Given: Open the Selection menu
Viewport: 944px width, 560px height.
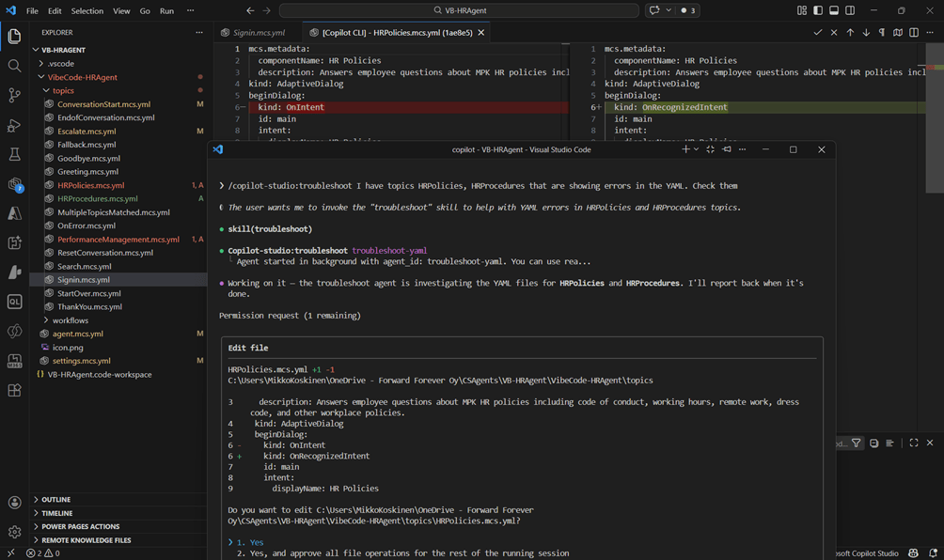Looking at the screenshot, I should tap(87, 11).
